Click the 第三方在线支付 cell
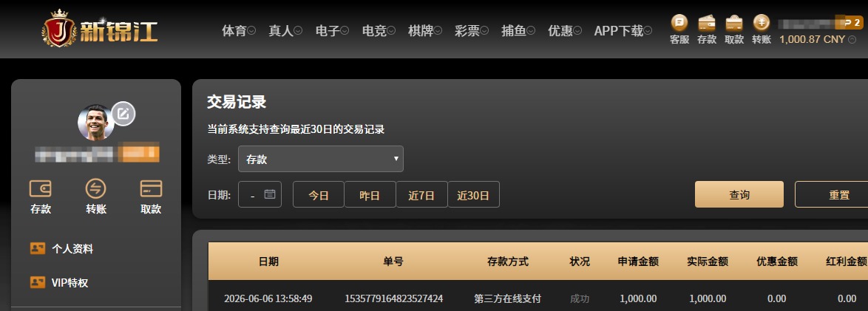Image resolution: width=868 pixels, height=311 pixels. pos(508,299)
